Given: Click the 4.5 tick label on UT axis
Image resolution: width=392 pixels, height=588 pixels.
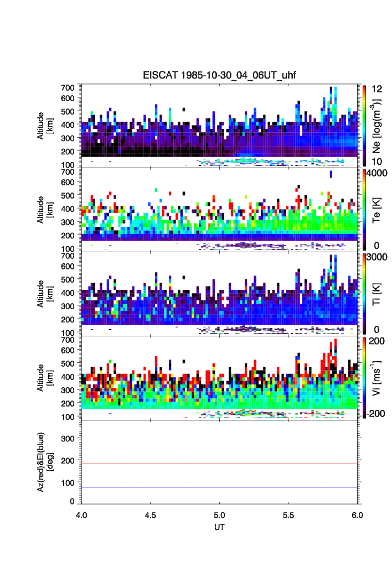Looking at the screenshot, I should pos(150,514).
